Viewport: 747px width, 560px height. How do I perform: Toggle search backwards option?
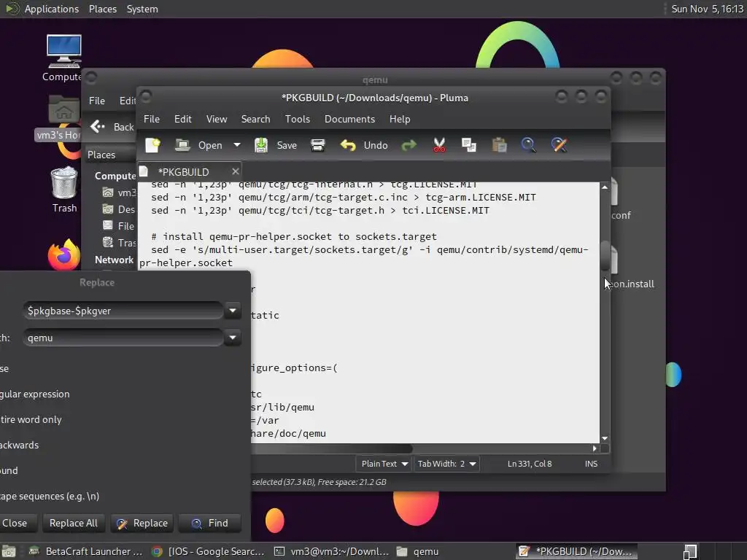coord(19,446)
